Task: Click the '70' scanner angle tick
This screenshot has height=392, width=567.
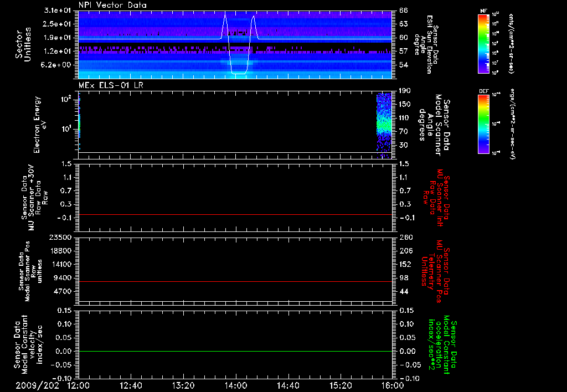Action: (404, 132)
